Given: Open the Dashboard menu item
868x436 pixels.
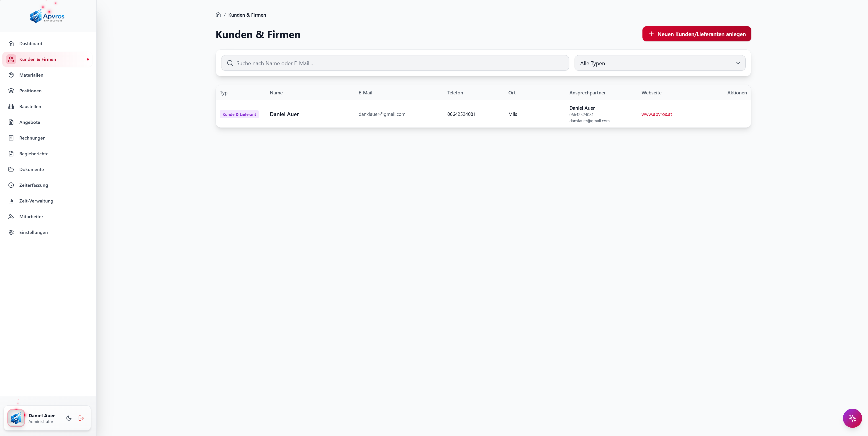Looking at the screenshot, I should [x=31, y=44].
